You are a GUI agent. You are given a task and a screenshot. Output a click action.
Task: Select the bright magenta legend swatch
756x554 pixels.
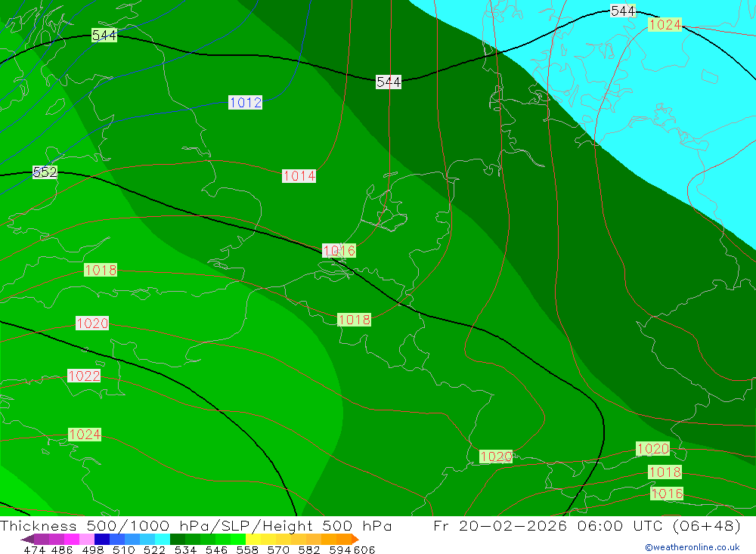(x=72, y=539)
